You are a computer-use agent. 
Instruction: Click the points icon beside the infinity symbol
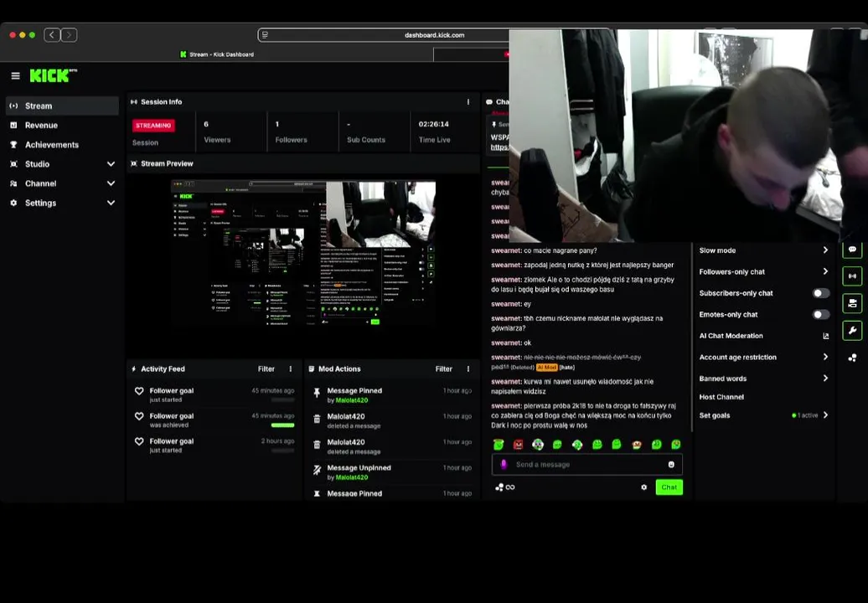tap(499, 487)
